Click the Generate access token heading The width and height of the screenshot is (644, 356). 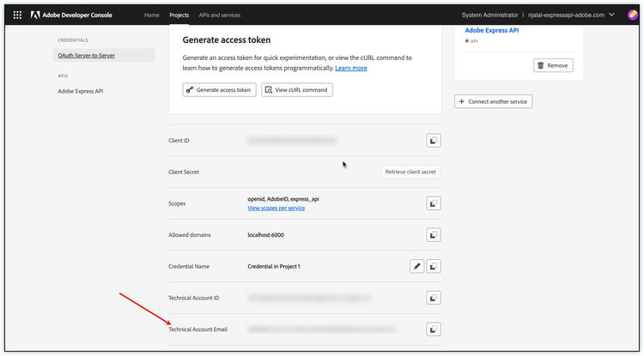(x=227, y=40)
